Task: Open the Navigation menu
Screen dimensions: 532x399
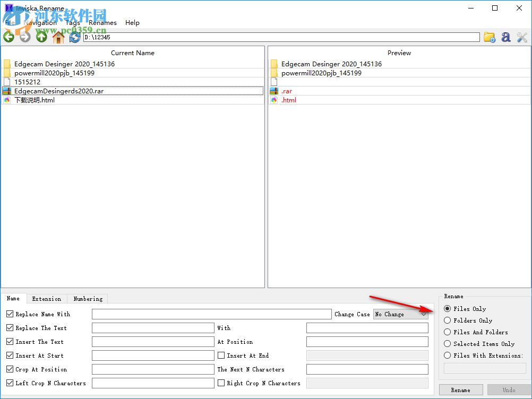Action: click(40, 23)
